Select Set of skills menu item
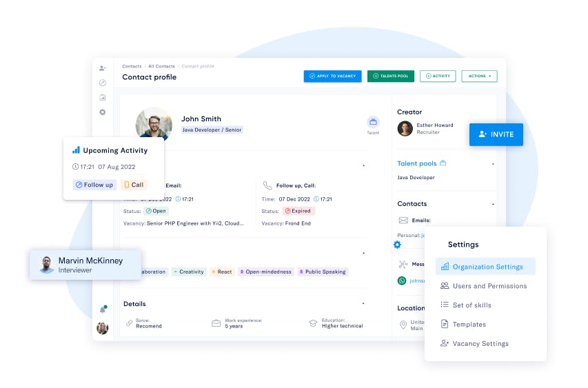The height and width of the screenshot is (388, 588). coord(466,305)
